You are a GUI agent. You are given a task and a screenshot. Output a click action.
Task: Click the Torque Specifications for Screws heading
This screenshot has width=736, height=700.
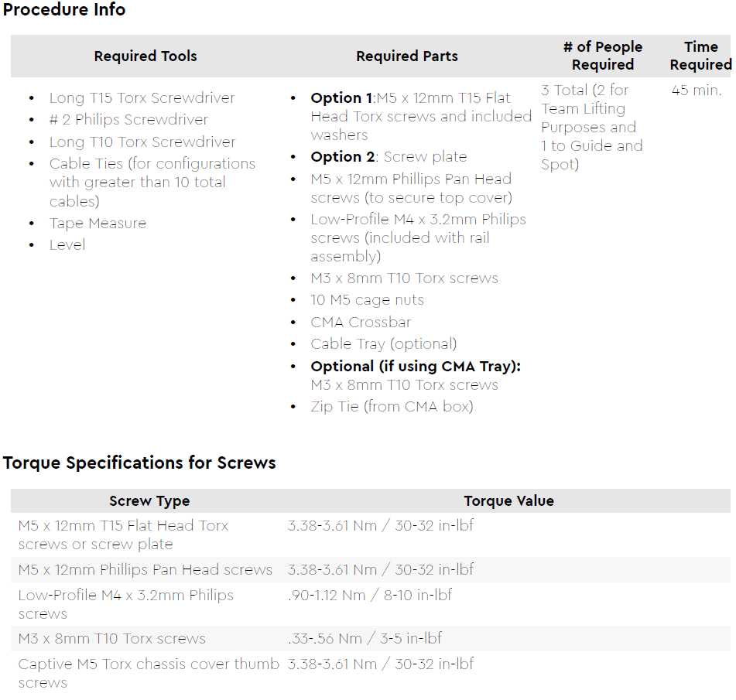139,463
